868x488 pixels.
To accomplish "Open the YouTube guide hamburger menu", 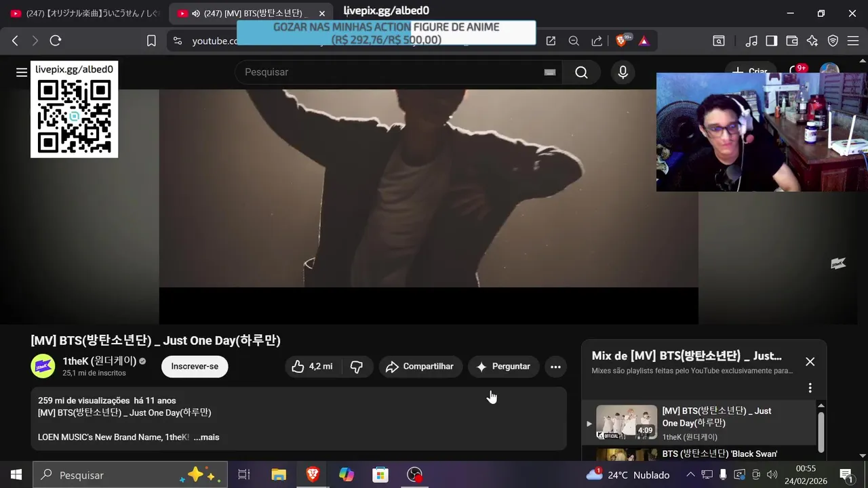I will [22, 72].
